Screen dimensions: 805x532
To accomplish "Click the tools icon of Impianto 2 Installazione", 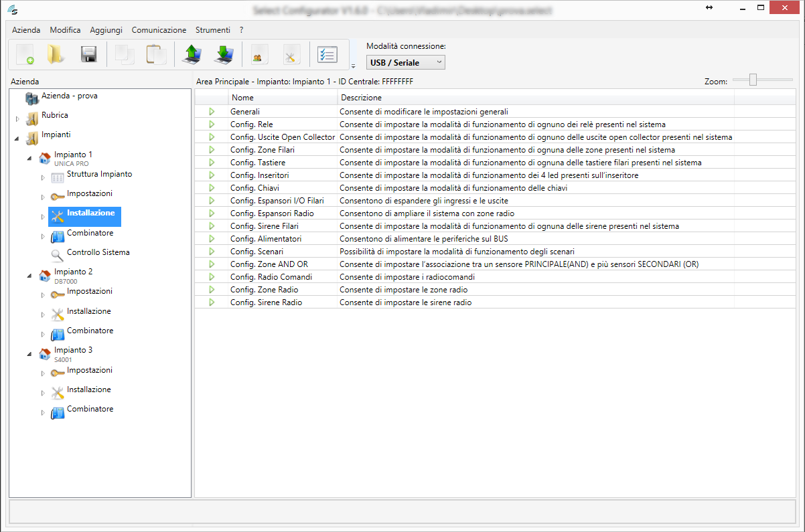I will point(58,315).
